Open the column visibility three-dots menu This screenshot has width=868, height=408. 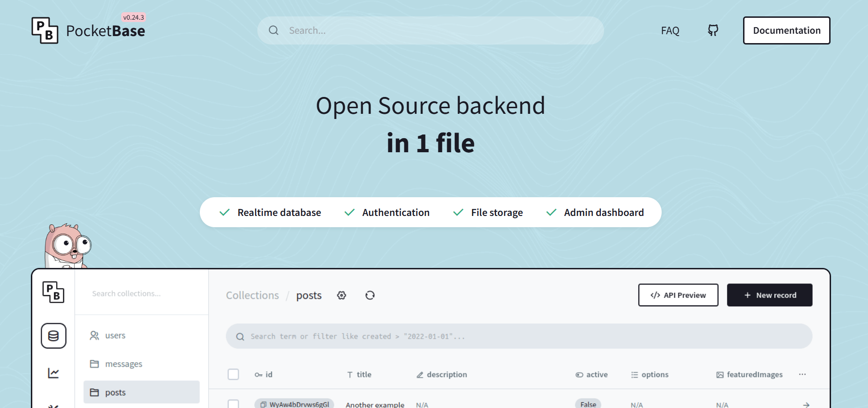click(802, 374)
